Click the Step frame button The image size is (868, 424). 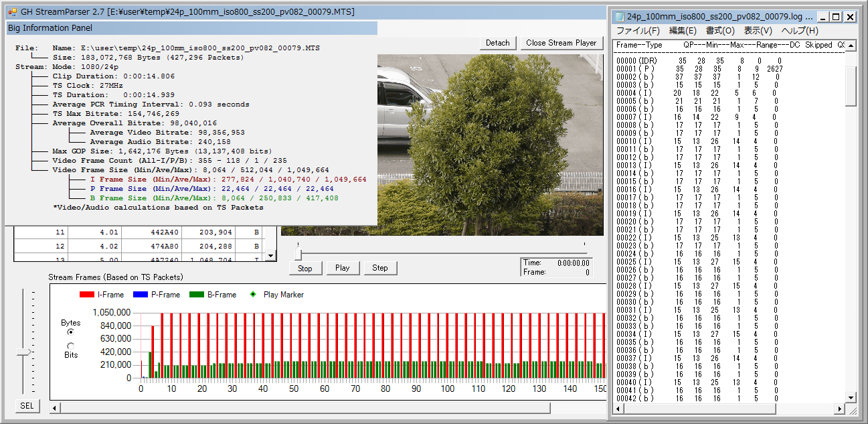(380, 268)
